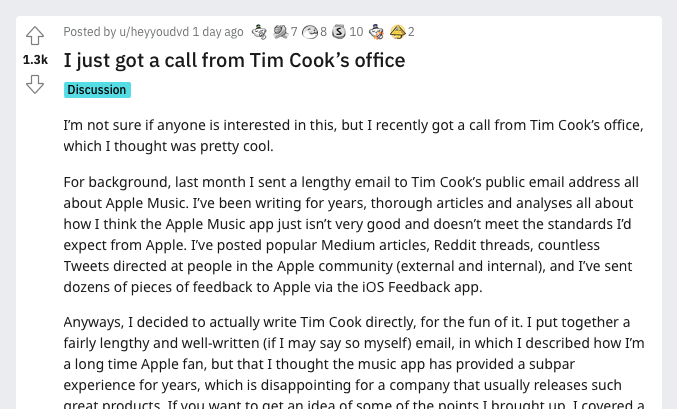Click the number 7 beside the second award

tap(294, 32)
